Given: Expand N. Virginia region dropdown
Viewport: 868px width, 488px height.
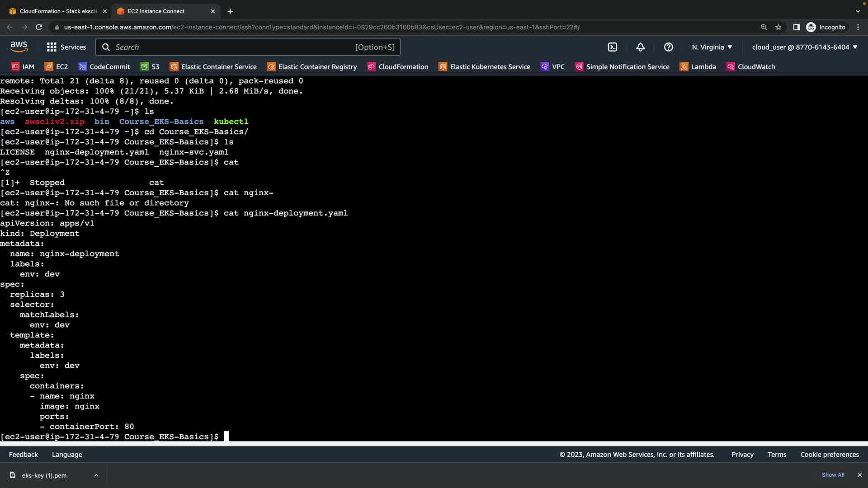Looking at the screenshot, I should [712, 47].
